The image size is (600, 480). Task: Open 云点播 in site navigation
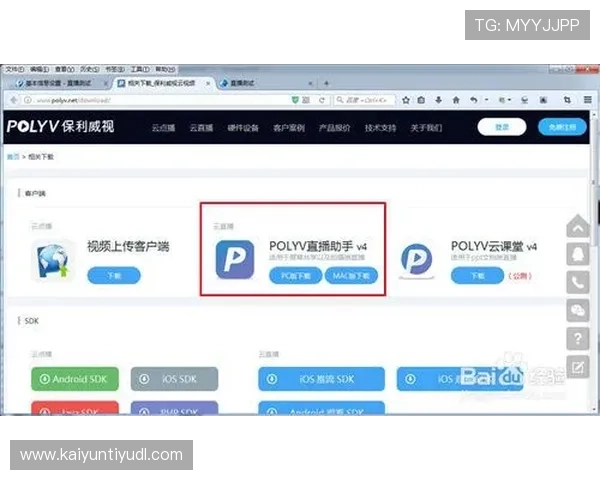(x=163, y=127)
